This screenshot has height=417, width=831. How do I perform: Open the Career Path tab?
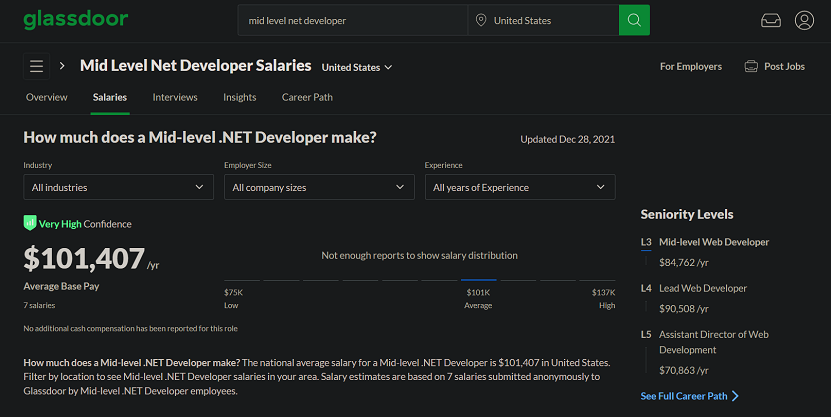pos(307,97)
